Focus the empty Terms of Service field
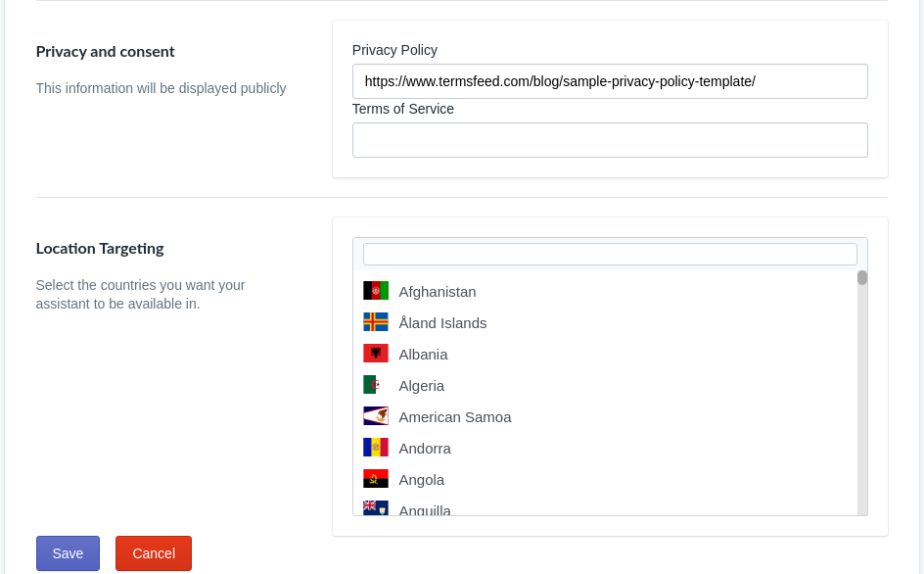The width and height of the screenshot is (924, 574). [610, 140]
